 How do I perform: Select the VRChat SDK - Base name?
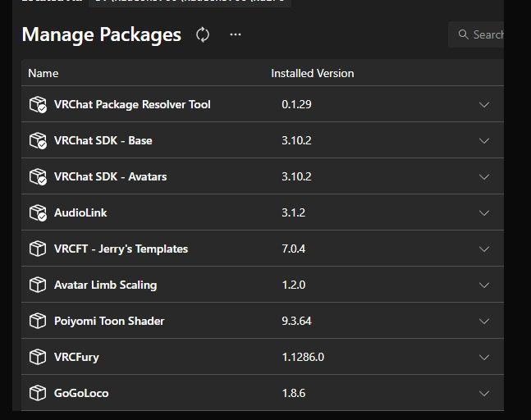click(103, 140)
